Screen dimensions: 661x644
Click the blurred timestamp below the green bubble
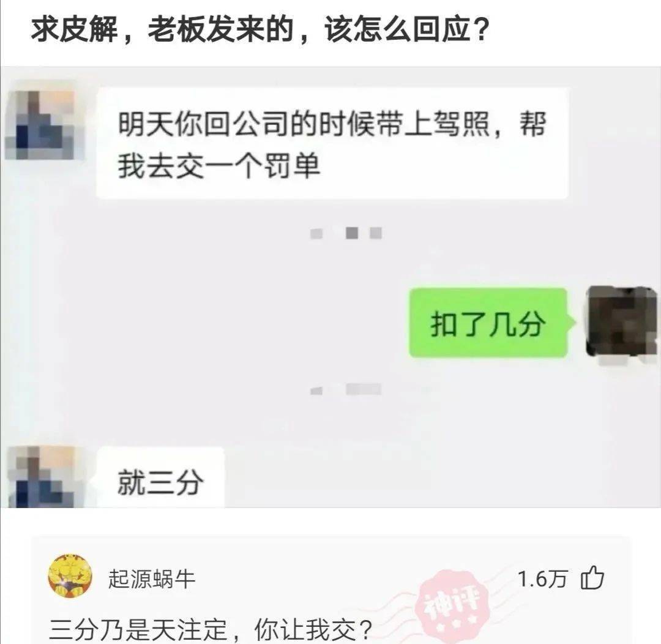point(346,389)
